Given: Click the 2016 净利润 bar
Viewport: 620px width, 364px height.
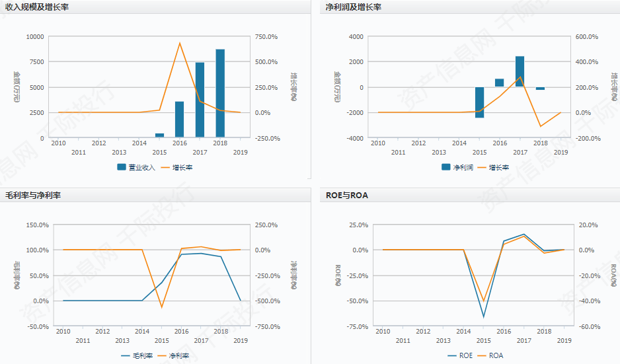Looking at the screenshot, I should [500, 83].
